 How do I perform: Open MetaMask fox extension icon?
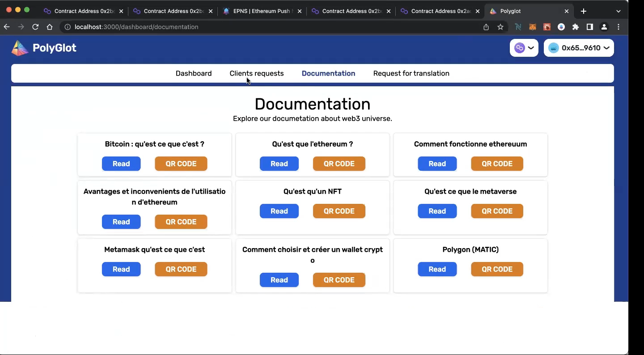coord(533,27)
